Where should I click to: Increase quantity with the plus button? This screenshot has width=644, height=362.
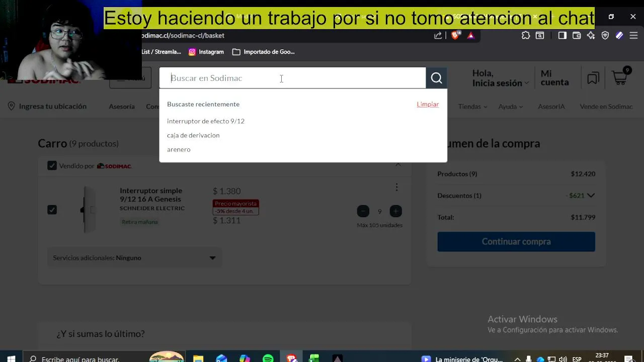396,211
